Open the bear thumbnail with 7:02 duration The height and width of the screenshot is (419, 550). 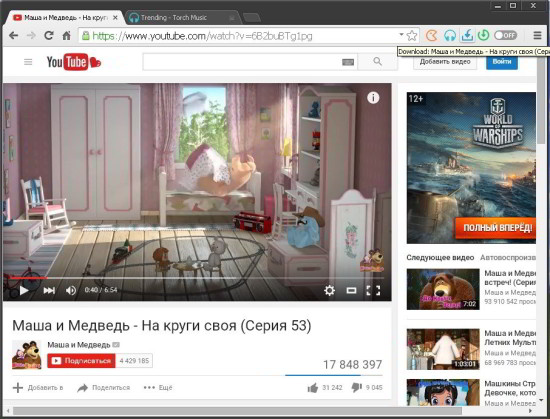443,289
